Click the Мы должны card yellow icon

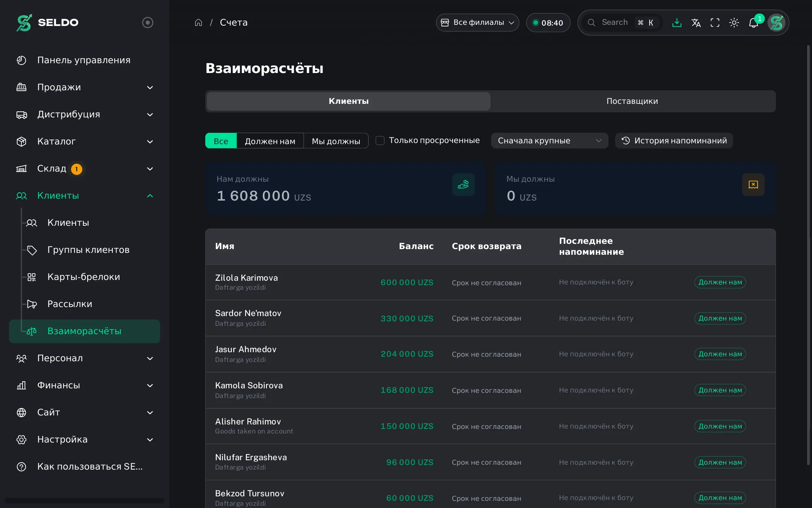click(x=753, y=184)
